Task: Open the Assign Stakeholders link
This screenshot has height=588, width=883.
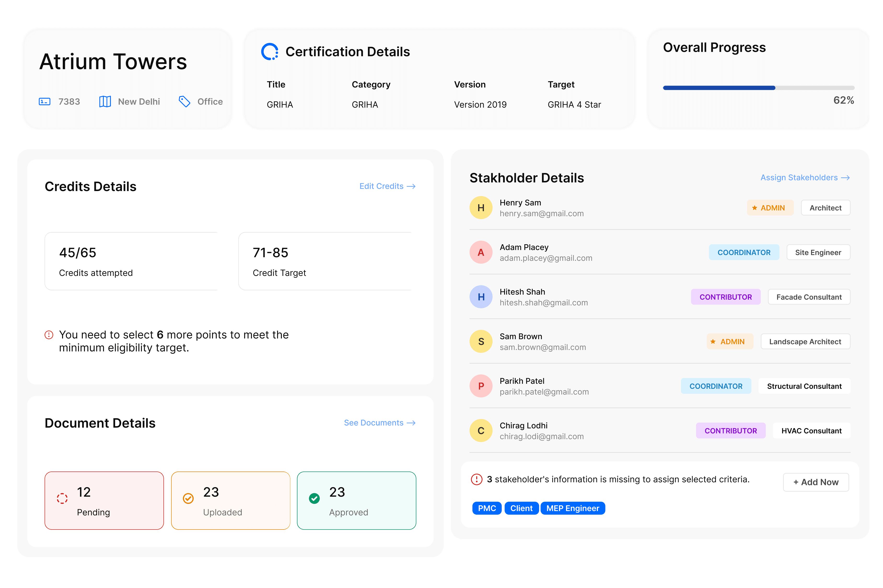Action: coord(805,178)
